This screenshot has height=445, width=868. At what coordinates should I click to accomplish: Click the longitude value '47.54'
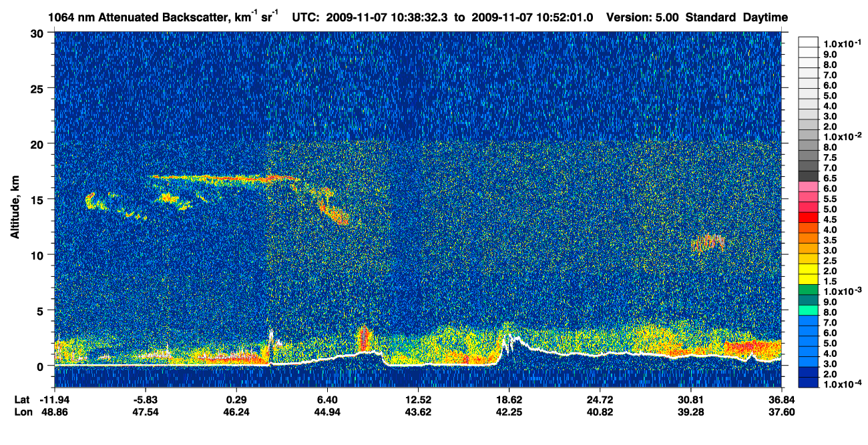pos(145,412)
